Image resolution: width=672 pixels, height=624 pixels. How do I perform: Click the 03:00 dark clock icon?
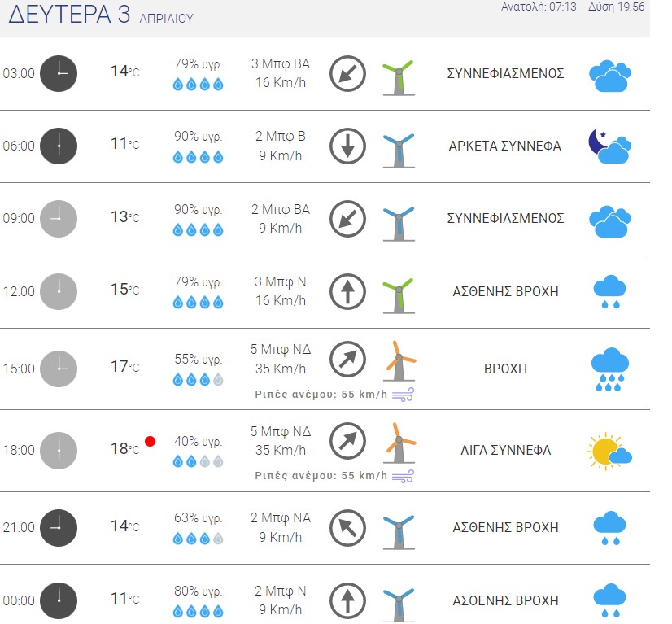[x=59, y=73]
